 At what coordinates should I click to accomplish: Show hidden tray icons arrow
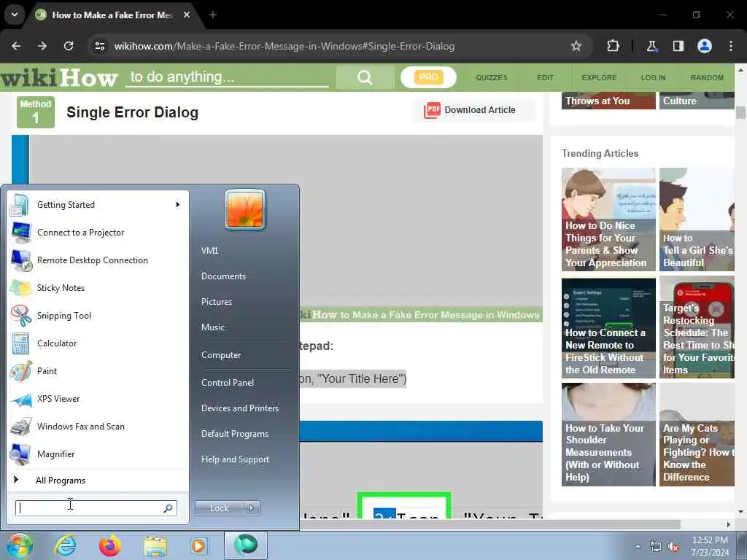coord(638,547)
